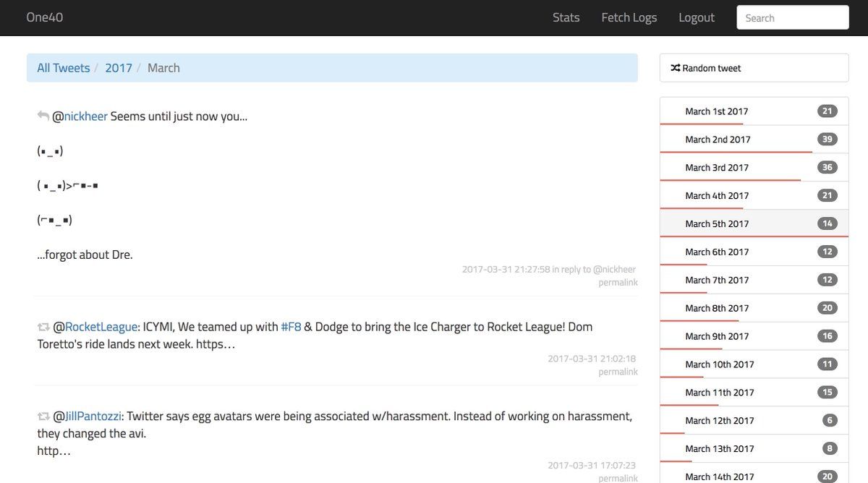The height and width of the screenshot is (483, 868).
Task: Open permalink for the Dre tweet
Action: click(618, 283)
